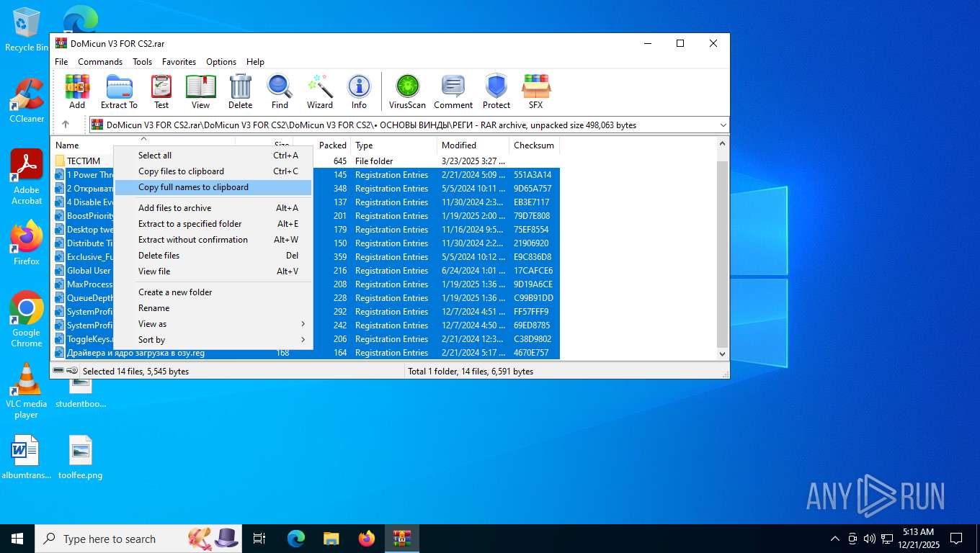Viewport: 980px width, 553px height.
Task: Click the Protect shield icon
Action: coord(496,91)
